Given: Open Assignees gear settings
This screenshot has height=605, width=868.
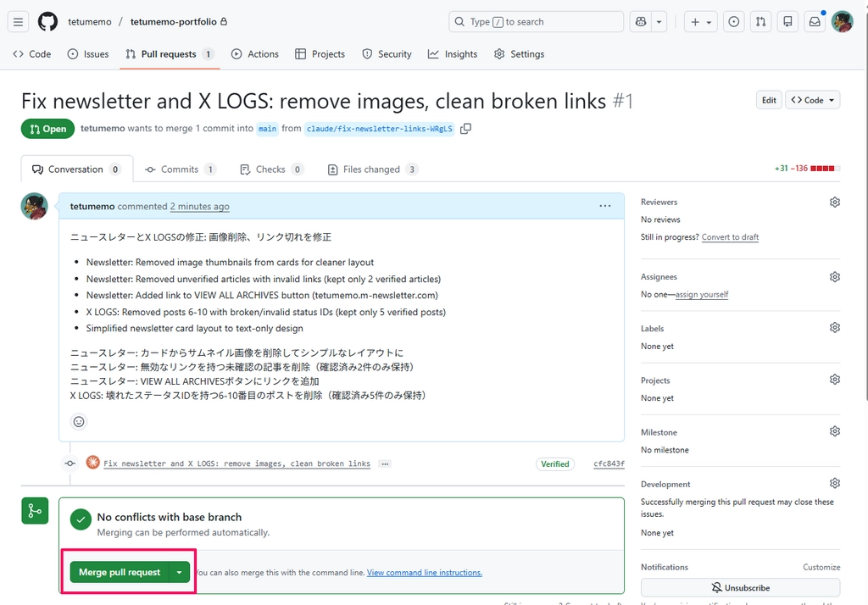Looking at the screenshot, I should click(835, 277).
